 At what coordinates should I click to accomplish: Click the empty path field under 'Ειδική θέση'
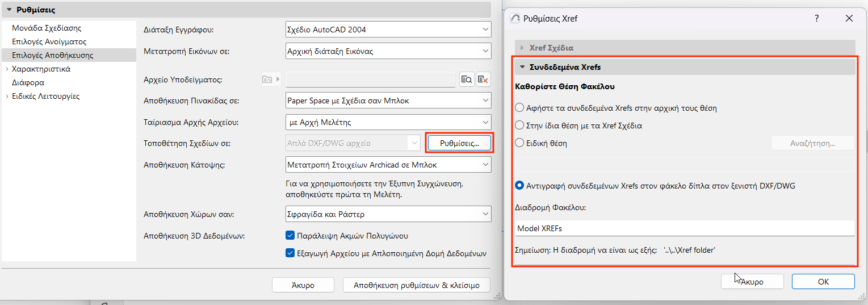point(685,164)
